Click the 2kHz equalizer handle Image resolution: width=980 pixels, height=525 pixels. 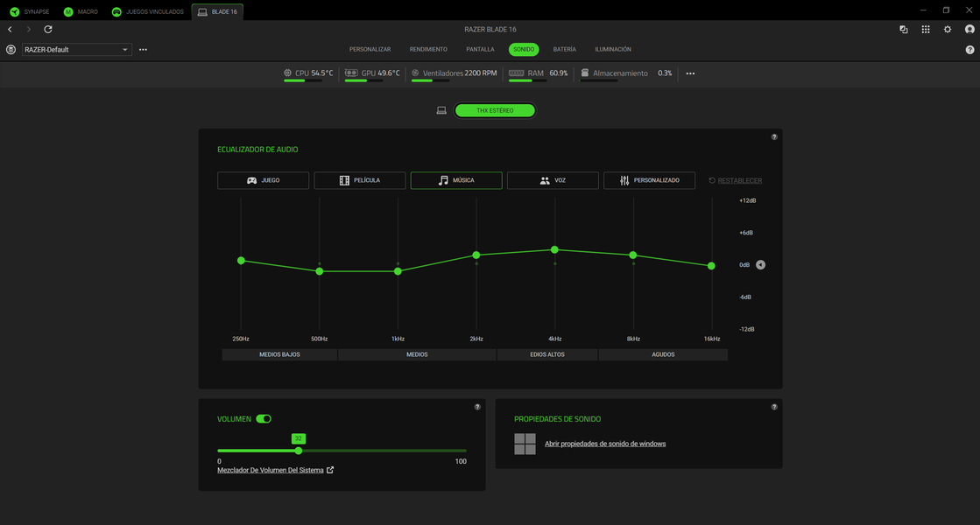tap(476, 255)
